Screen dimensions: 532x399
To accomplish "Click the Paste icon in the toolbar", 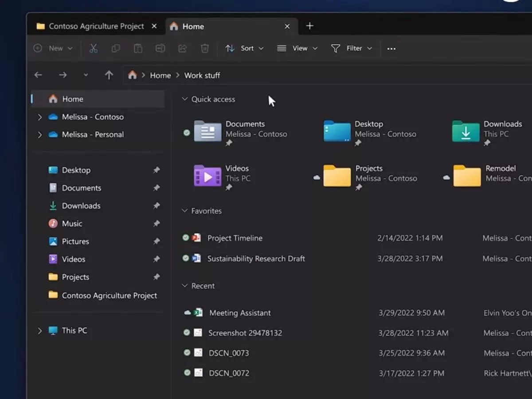I will 138,48.
